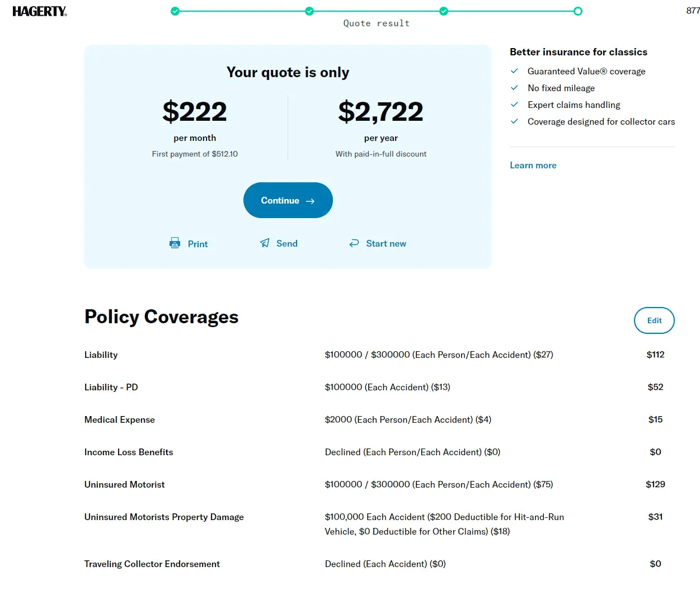The image size is (700, 609).
Task: Click the paper plane Send icon
Action: (265, 243)
